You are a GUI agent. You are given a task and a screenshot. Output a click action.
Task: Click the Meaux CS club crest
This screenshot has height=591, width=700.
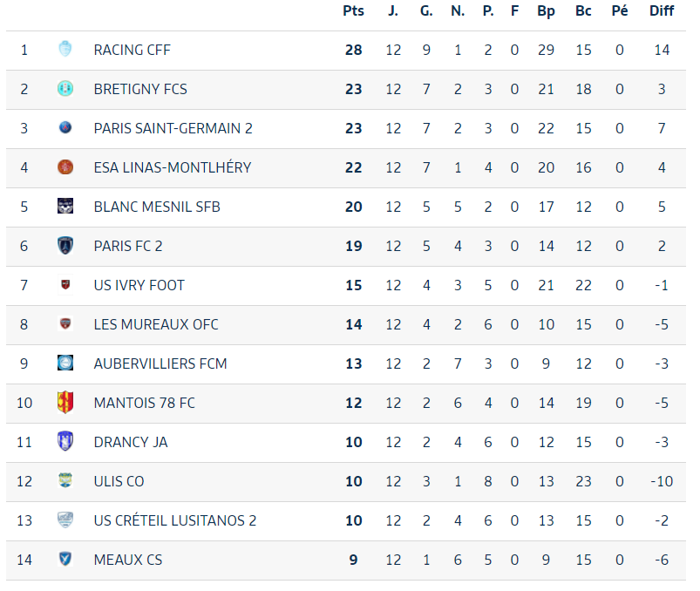pos(65,559)
